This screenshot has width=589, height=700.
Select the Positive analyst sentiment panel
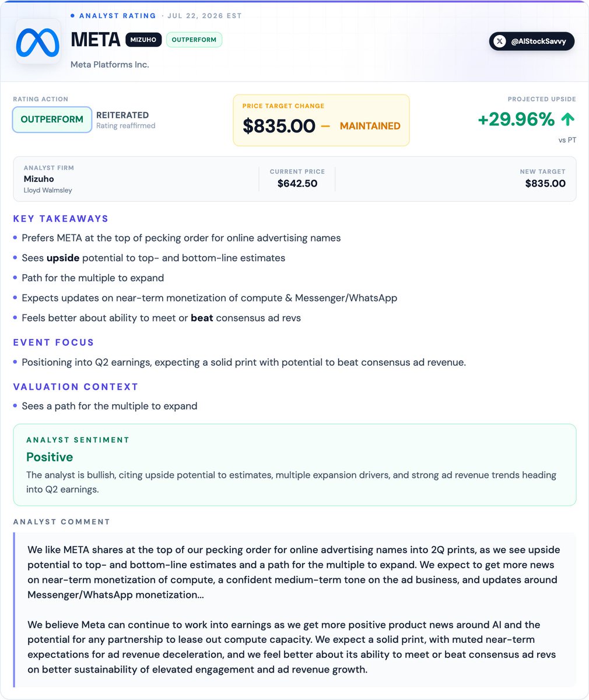pos(294,465)
